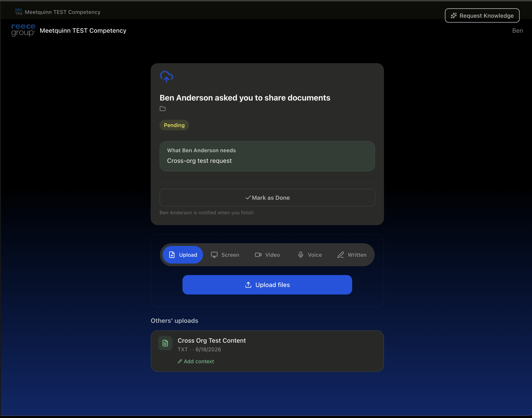The height and width of the screenshot is (418, 532).
Task: Click the checkmark icon in Mark as Done
Action: (x=248, y=198)
